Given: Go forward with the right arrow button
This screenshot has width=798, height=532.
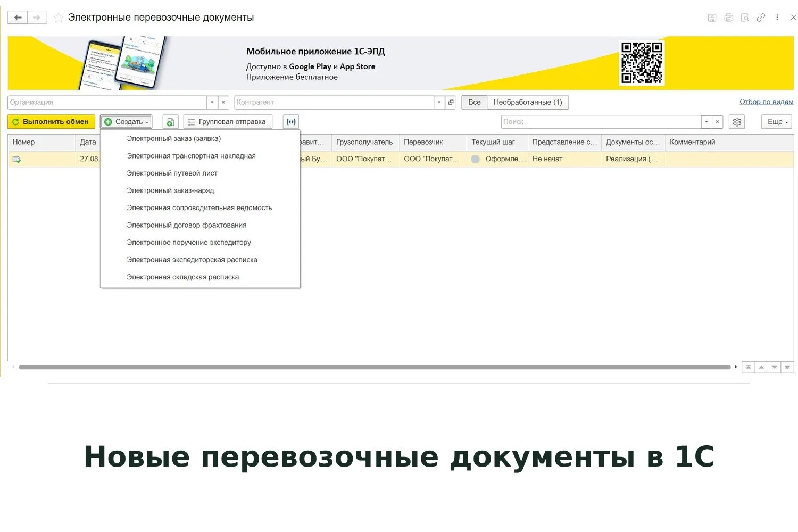Looking at the screenshot, I should pos(37,18).
